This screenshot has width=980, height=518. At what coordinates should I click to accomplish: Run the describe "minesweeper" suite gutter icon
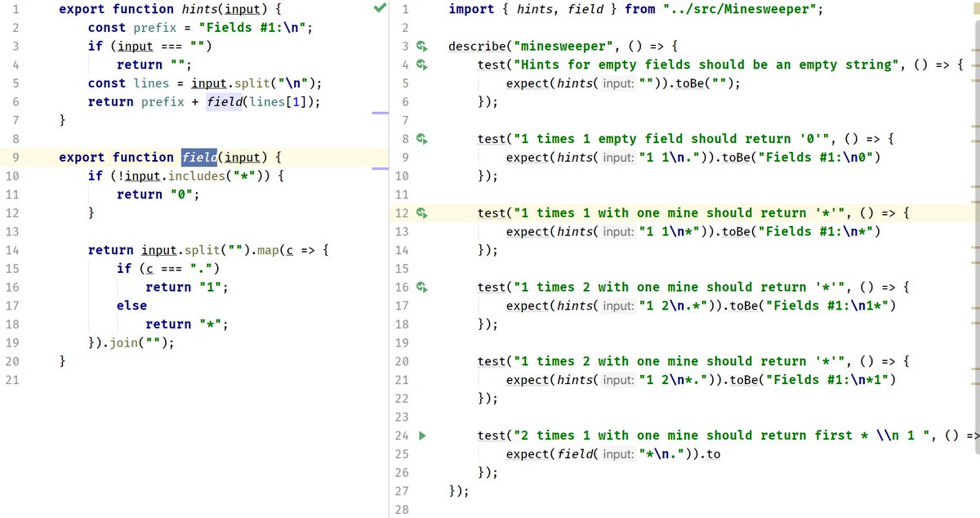[x=422, y=46]
